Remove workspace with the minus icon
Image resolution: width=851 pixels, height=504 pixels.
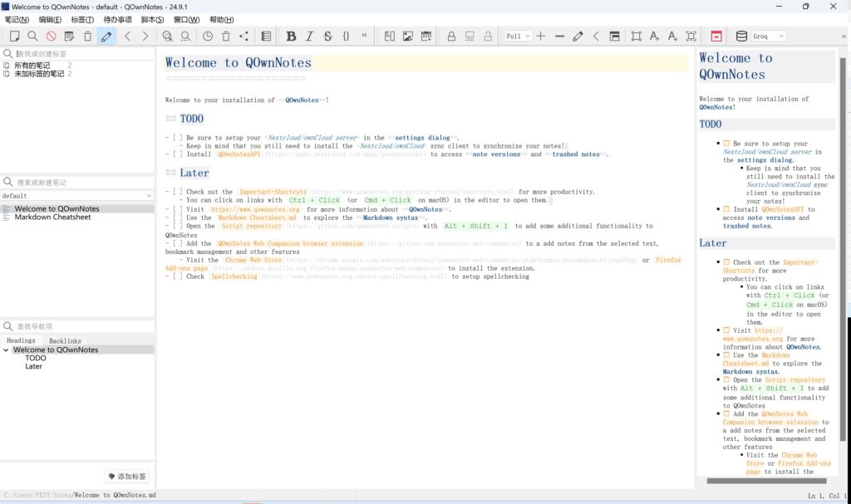(x=559, y=37)
